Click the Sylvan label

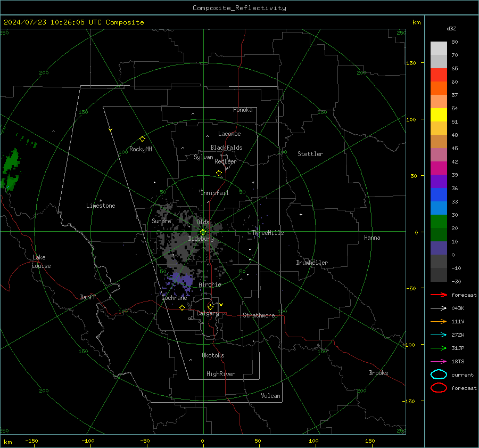[x=203, y=157]
